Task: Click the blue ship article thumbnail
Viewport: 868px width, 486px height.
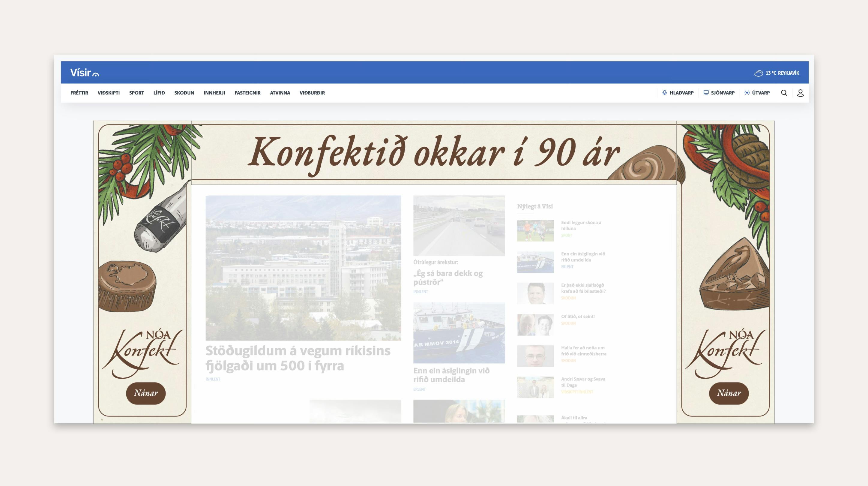Action: point(459,333)
